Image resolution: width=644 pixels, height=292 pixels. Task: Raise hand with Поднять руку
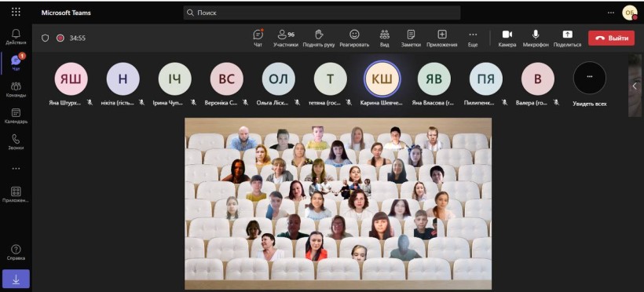(x=319, y=38)
